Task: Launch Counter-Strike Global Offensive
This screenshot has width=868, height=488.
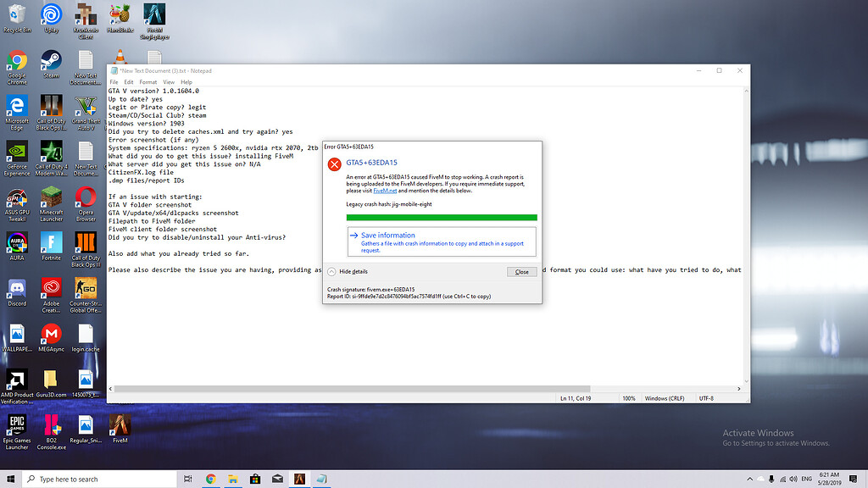Action: coord(85,288)
